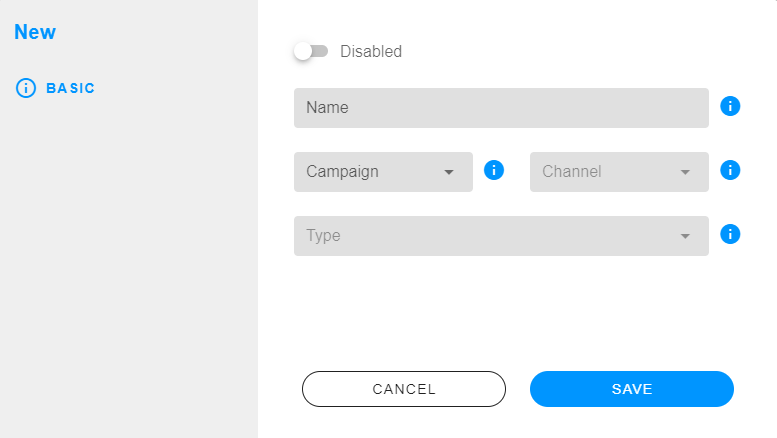The width and height of the screenshot is (777, 438).
Task: Click the arrow icon inside Channel dropdown
Action: point(685,172)
